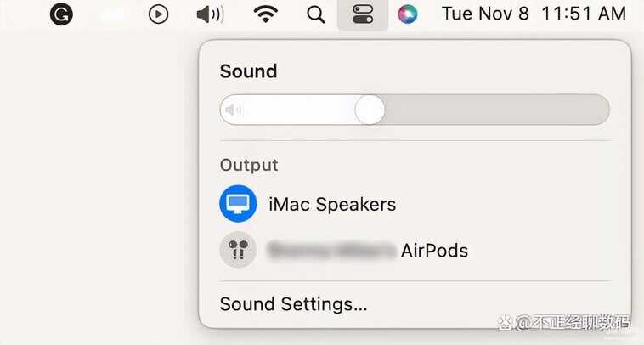644x345 pixels.
Task: Open the Now Playing menu bar icon
Action: [158, 14]
